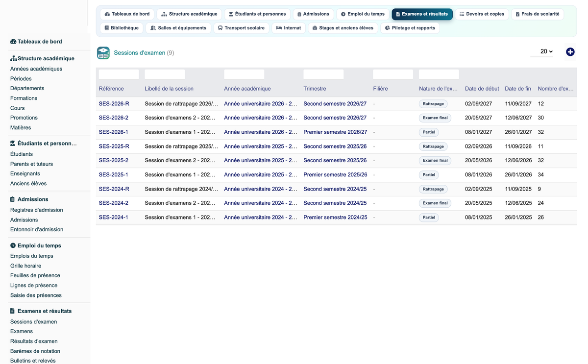Click the blue plus add-session icon
This screenshot has height=364, width=588.
(570, 52)
